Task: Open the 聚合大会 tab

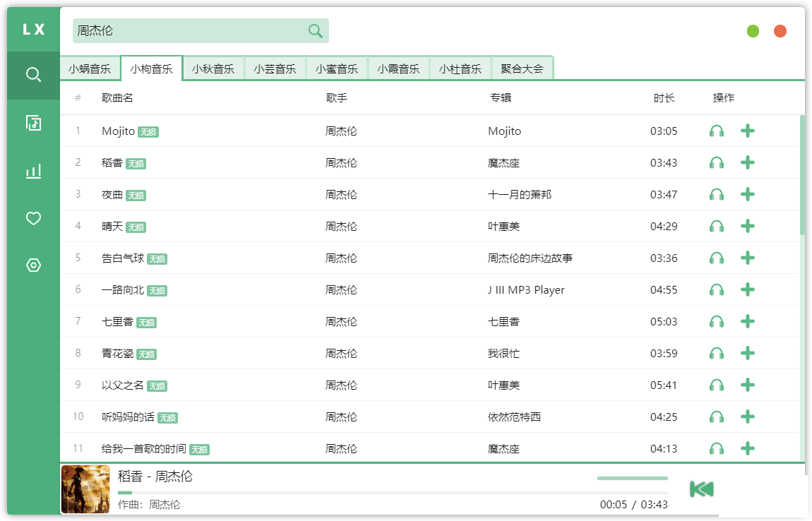Action: click(x=522, y=67)
